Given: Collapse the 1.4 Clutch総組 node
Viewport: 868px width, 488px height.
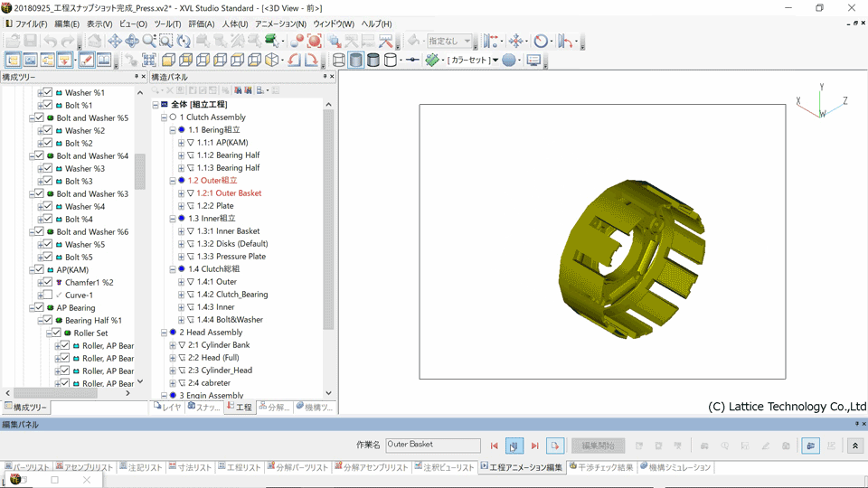Looking at the screenshot, I should [x=173, y=269].
